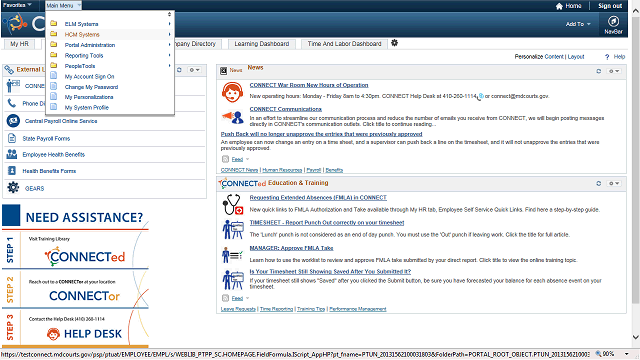Click the Manager Approve FMLA icon
The width and height of the screenshot is (640, 360).
232,255
